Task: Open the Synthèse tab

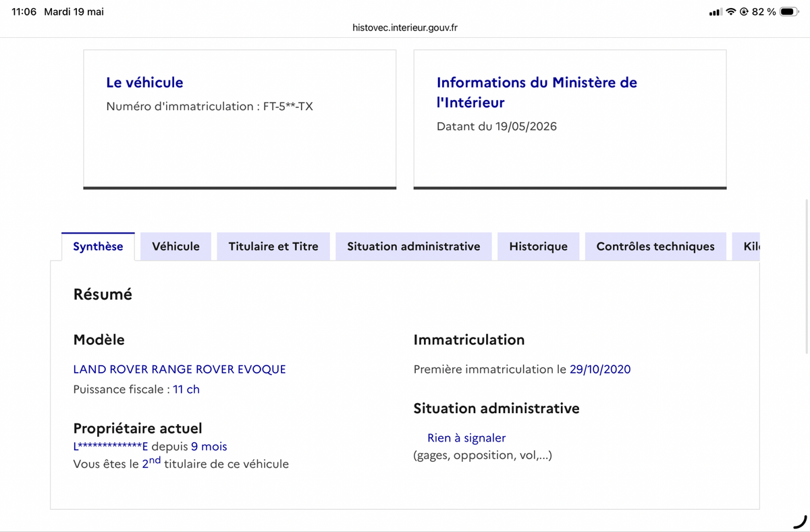Action: (98, 246)
